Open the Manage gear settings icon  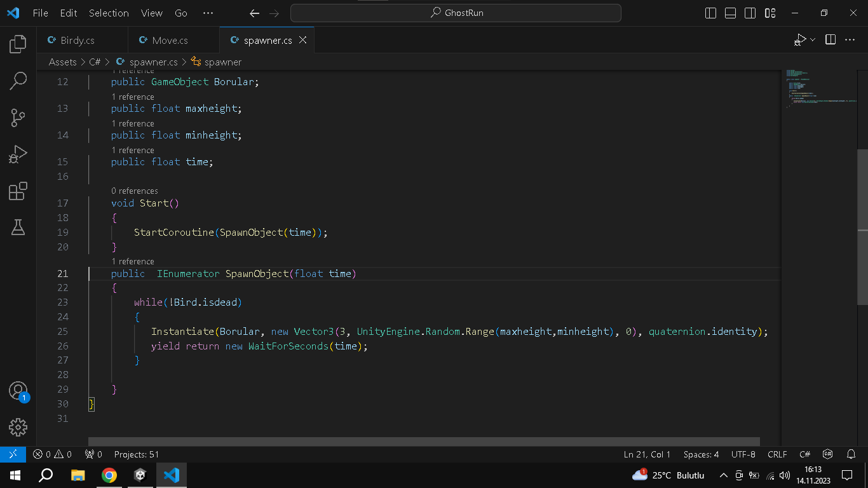point(18,427)
